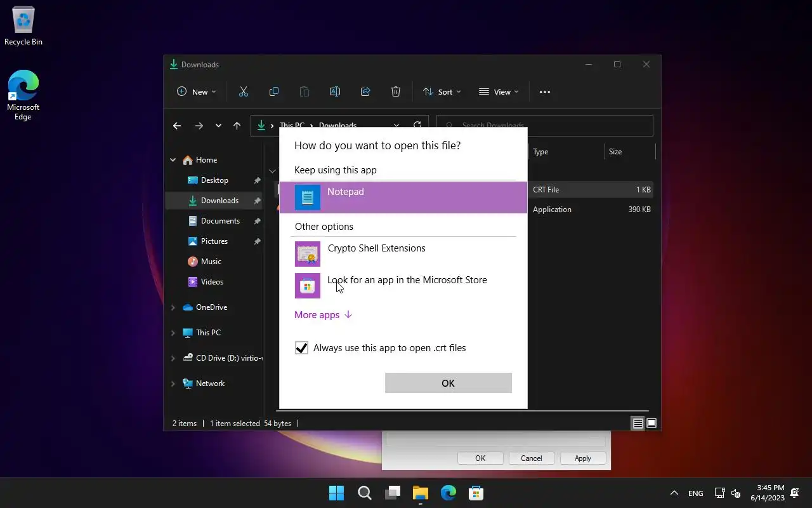Open the Windows Start button
Viewport: 812px width, 508px height.
pyautogui.click(x=336, y=493)
